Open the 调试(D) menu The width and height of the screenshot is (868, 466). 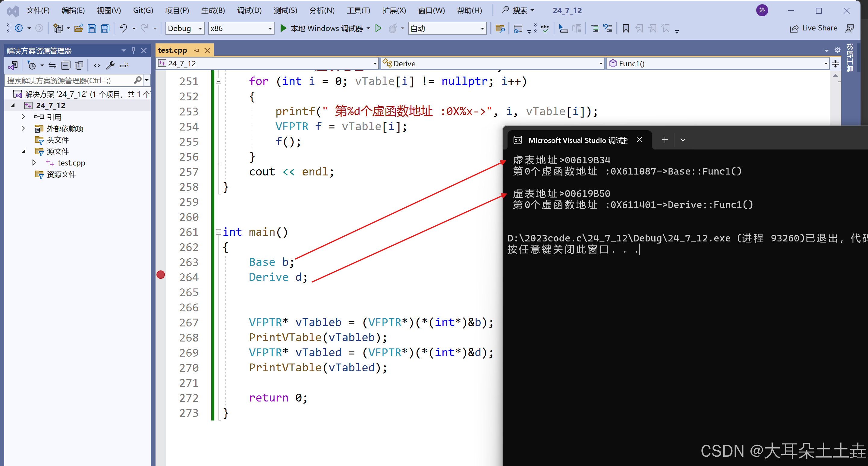249,11
